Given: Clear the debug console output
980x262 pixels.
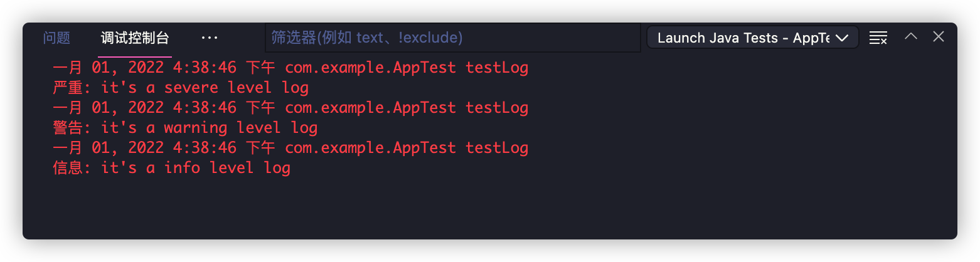Looking at the screenshot, I should point(878,38).
